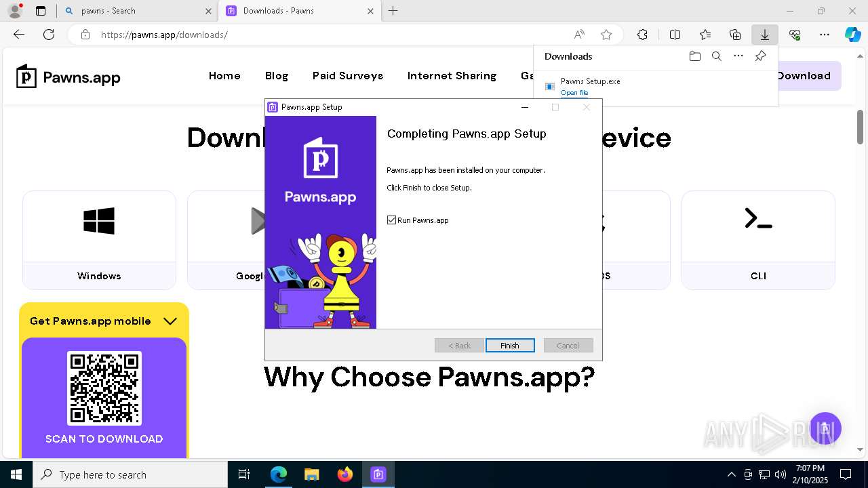Click the page vertical scrollbar
This screenshot has height=488, width=868.
860,127
